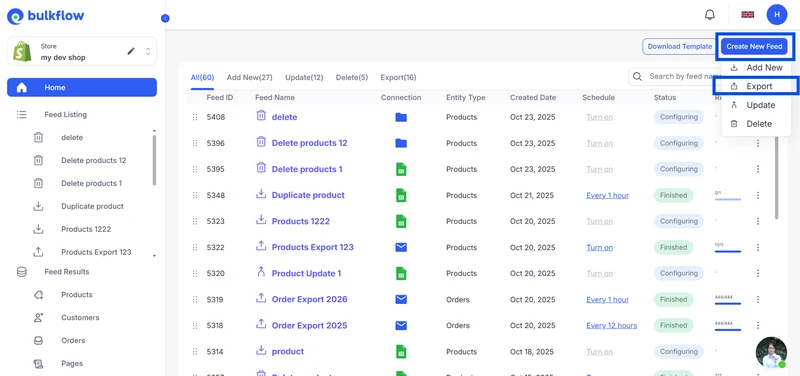Open three-dot menu for Duplicate product row
Image resolution: width=800 pixels, height=376 pixels.
click(x=758, y=195)
